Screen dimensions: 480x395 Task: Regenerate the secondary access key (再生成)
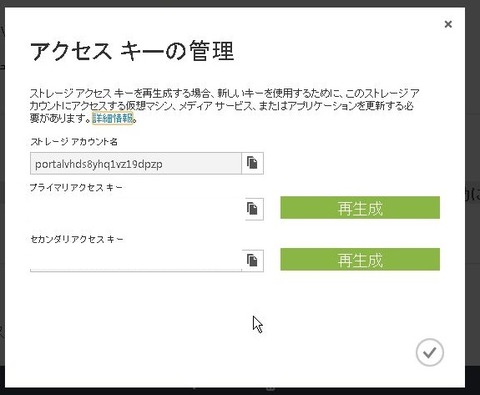coord(360,259)
